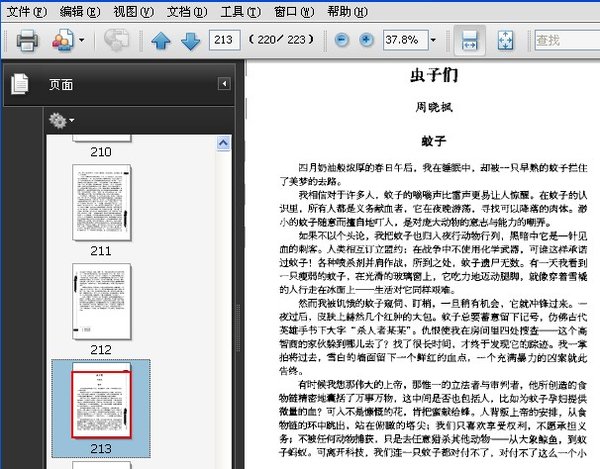The height and width of the screenshot is (469, 600).
Task: Click the Pages panel icon next to 页面
Action: coord(20,84)
